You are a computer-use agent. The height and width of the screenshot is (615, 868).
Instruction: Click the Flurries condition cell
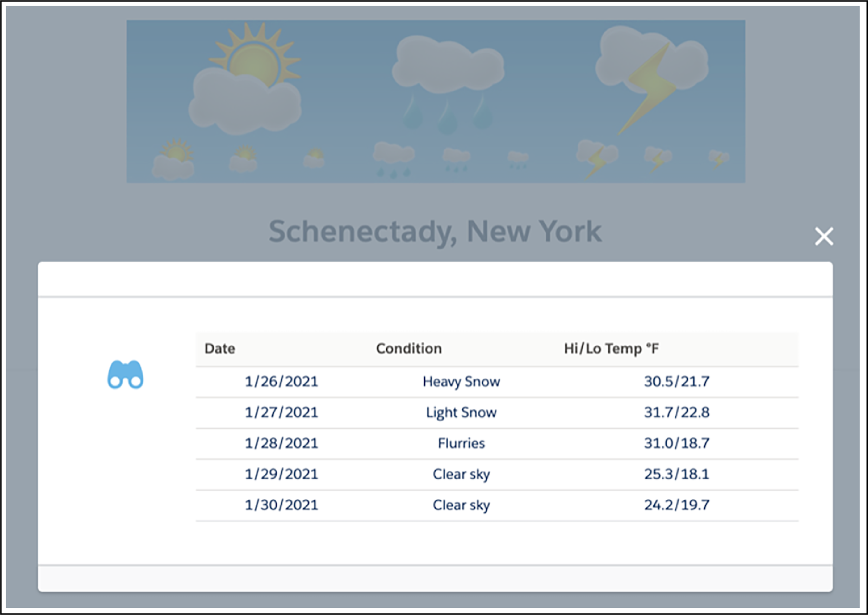[462, 443]
